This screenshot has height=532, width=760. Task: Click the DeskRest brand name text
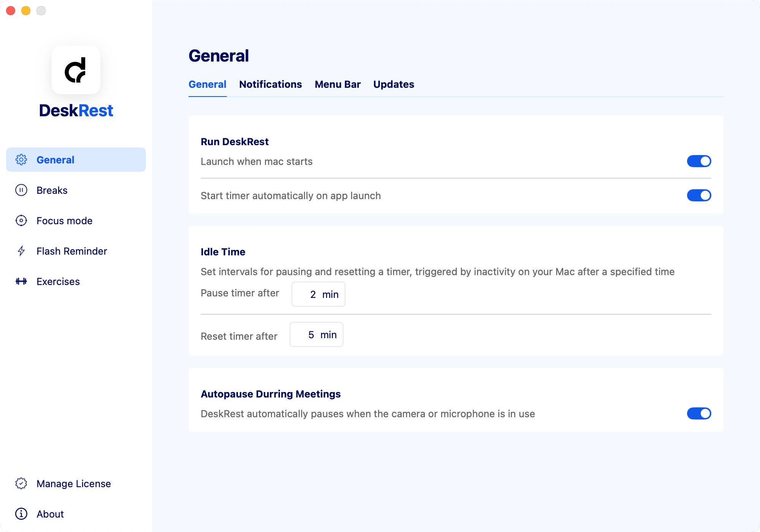point(76,111)
